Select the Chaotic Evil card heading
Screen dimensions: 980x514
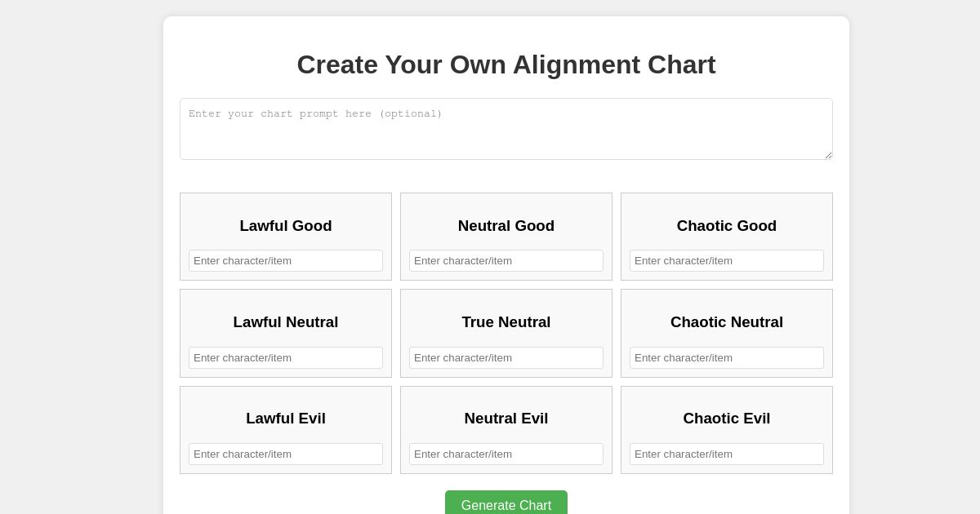[727, 419]
